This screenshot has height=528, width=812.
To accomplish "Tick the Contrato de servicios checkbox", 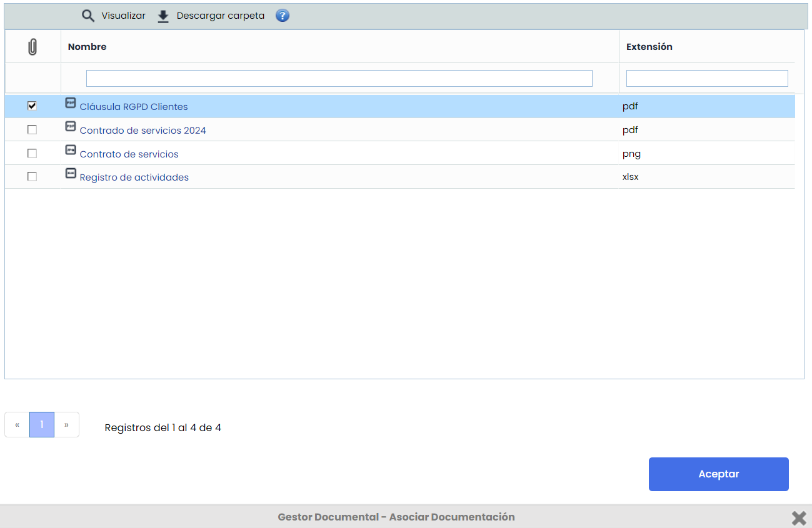I will [x=33, y=154].
